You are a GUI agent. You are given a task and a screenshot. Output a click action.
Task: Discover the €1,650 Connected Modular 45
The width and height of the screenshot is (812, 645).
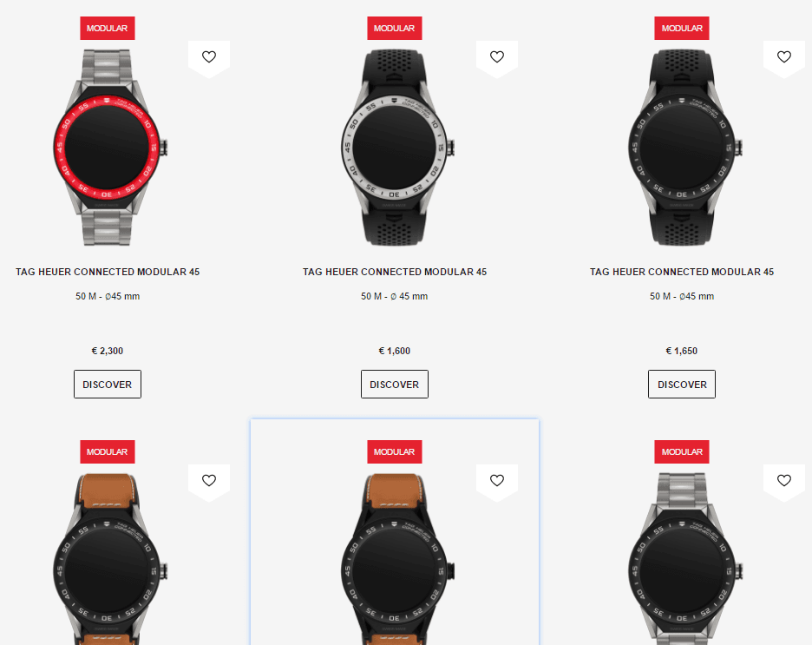(682, 384)
